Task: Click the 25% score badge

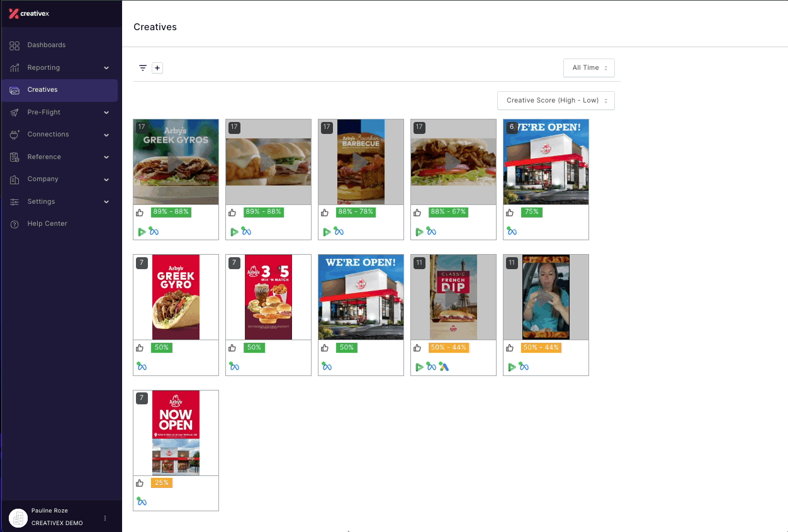Action: (x=162, y=483)
